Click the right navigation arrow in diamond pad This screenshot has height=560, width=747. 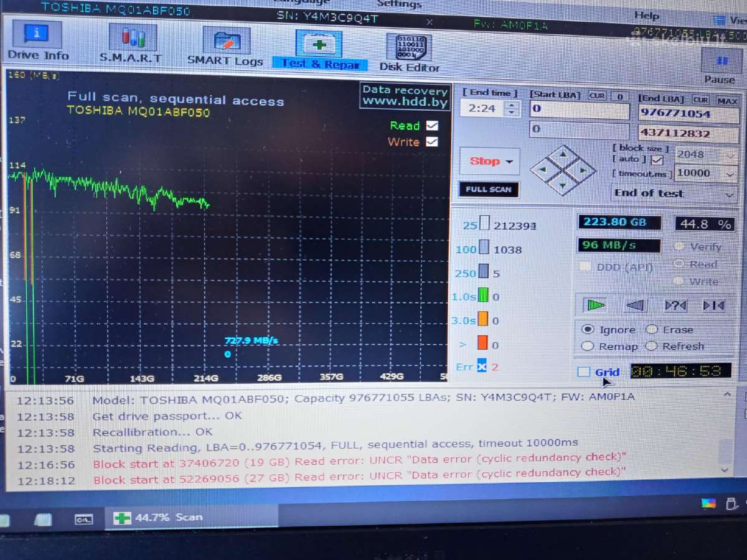click(x=584, y=170)
